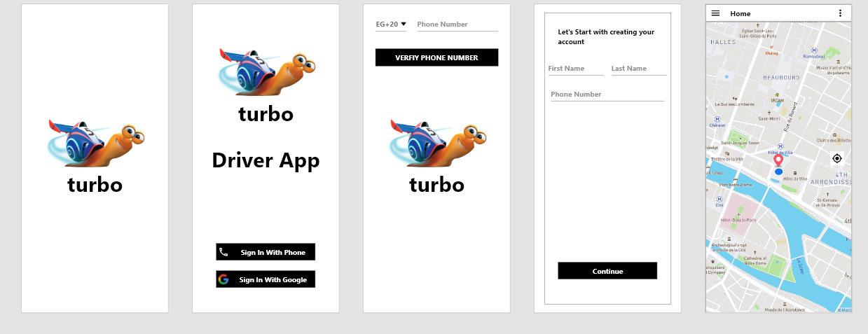Click the blue current-position dot on map
This screenshot has width=868, height=334.
coord(778,172)
